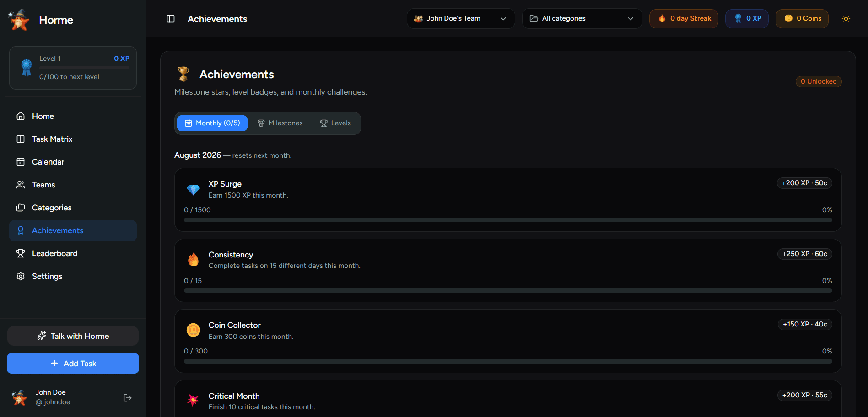Image resolution: width=868 pixels, height=417 pixels.
Task: Click the plus icon on Add Task
Action: (x=54, y=363)
